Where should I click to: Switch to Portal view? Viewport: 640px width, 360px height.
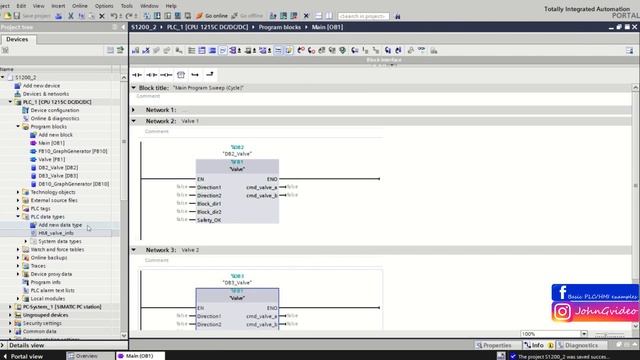(23, 356)
